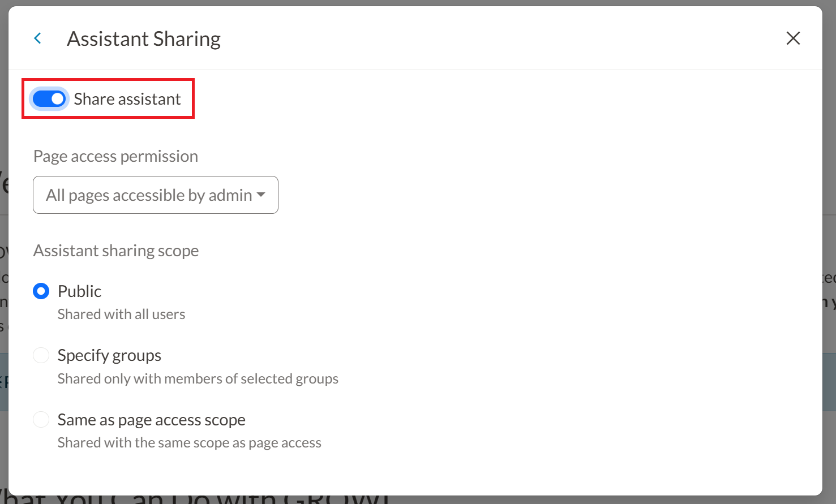Click the 'Share assistant' label text
The height and width of the screenshot is (504, 836).
coord(127,99)
